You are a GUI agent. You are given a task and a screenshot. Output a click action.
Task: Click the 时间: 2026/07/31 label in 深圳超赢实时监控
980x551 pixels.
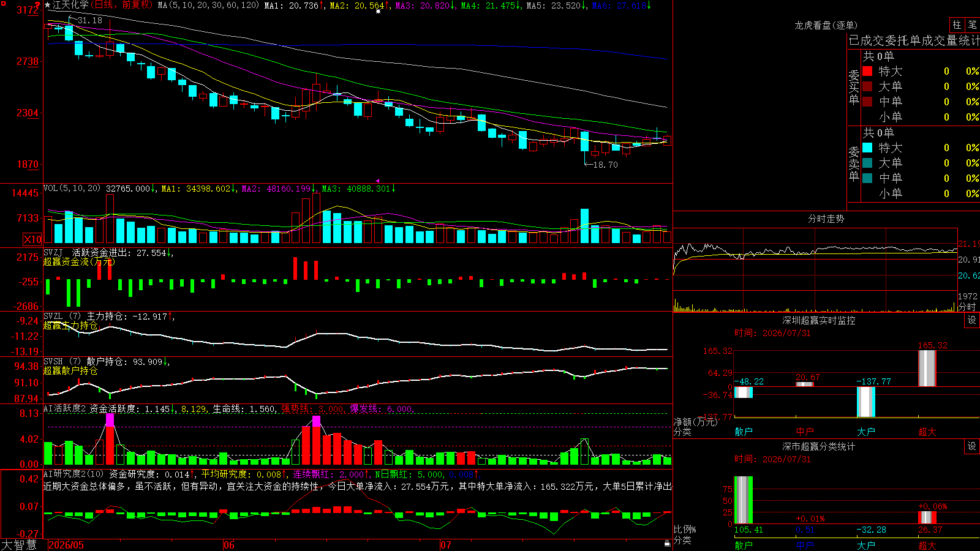(772, 333)
